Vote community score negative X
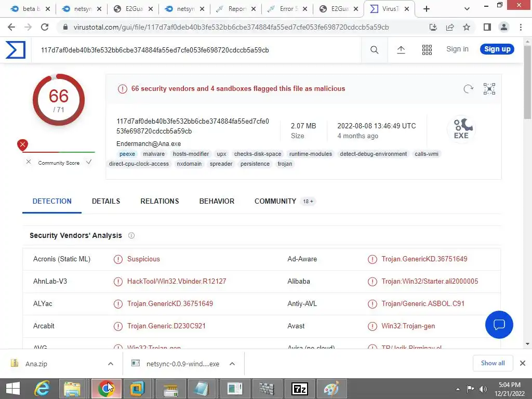 pyautogui.click(x=29, y=162)
